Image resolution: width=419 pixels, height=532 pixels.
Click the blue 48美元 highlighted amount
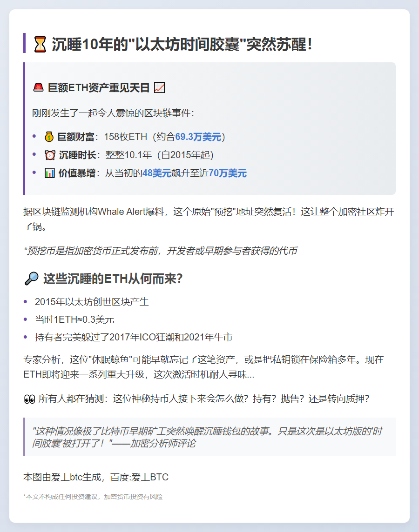156,173
